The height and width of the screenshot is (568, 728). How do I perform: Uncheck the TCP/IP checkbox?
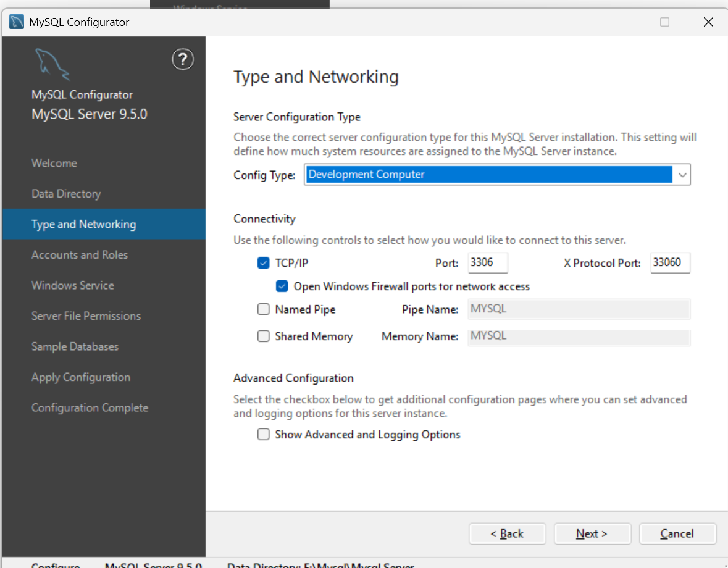pos(264,263)
